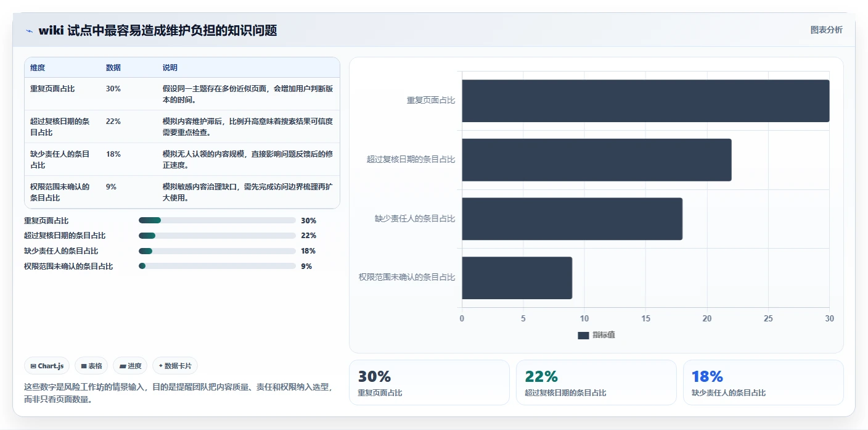Open the 30% 重复页面占比 data card
This screenshot has width=868, height=430.
pos(429,382)
